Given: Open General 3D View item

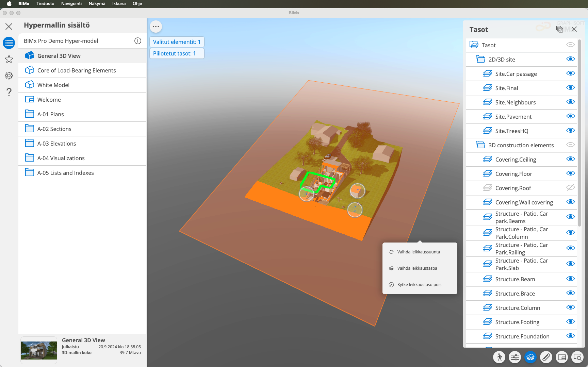Looking at the screenshot, I should [x=82, y=56].
